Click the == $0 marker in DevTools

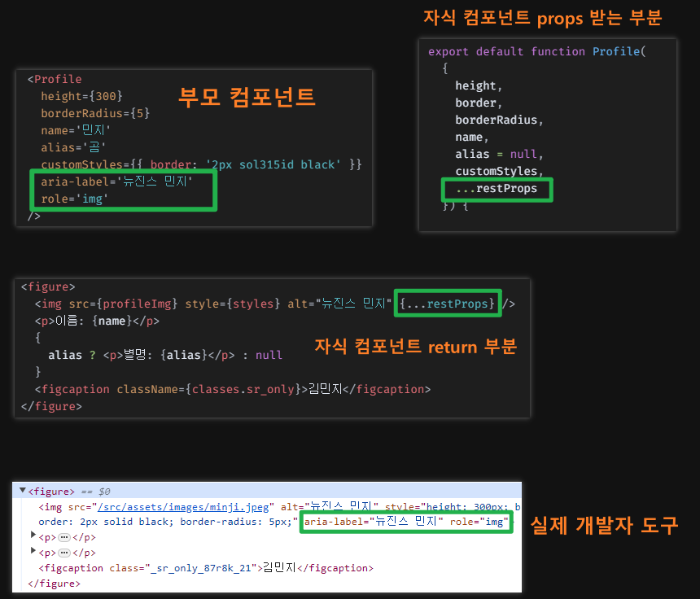pyautogui.click(x=95, y=492)
